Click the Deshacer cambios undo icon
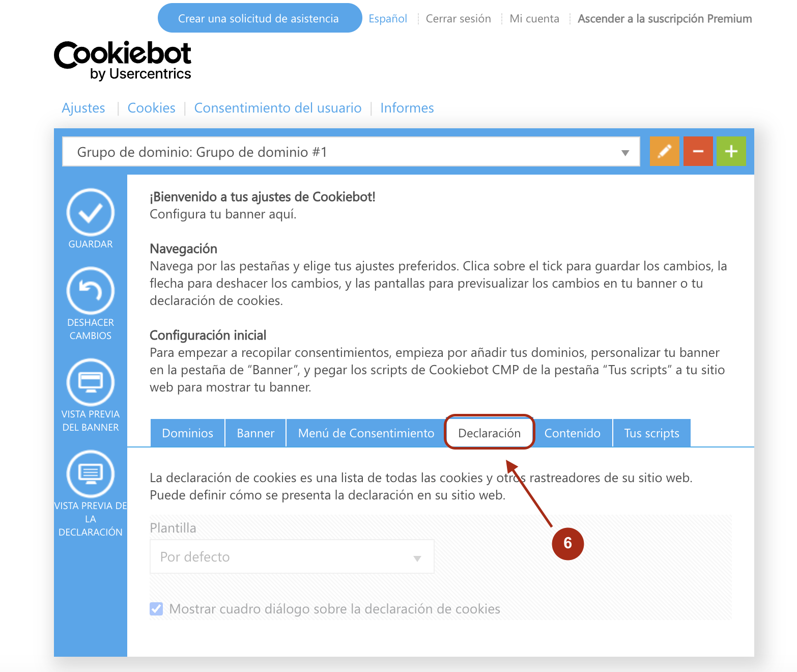Screen dimensions: 797x672 pos(91,291)
